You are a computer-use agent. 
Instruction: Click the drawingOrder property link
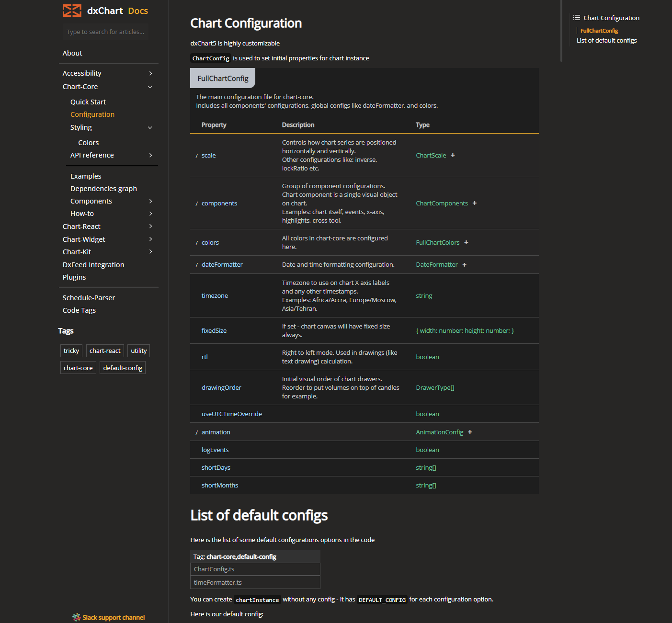tap(221, 388)
